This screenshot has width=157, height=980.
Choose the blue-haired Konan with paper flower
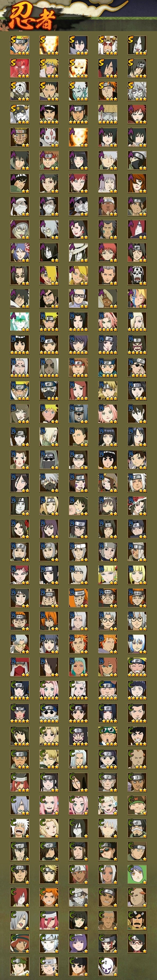click(19, 253)
